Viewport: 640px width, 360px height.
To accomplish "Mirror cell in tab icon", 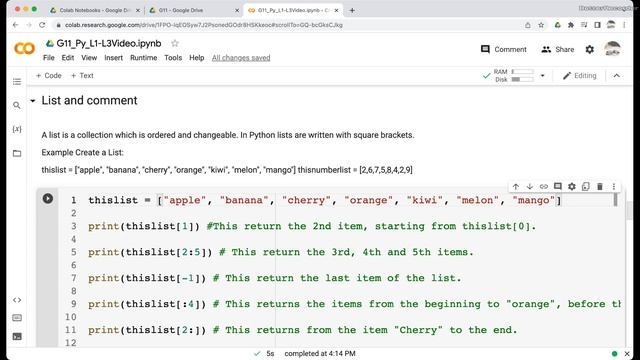I will (x=586, y=187).
